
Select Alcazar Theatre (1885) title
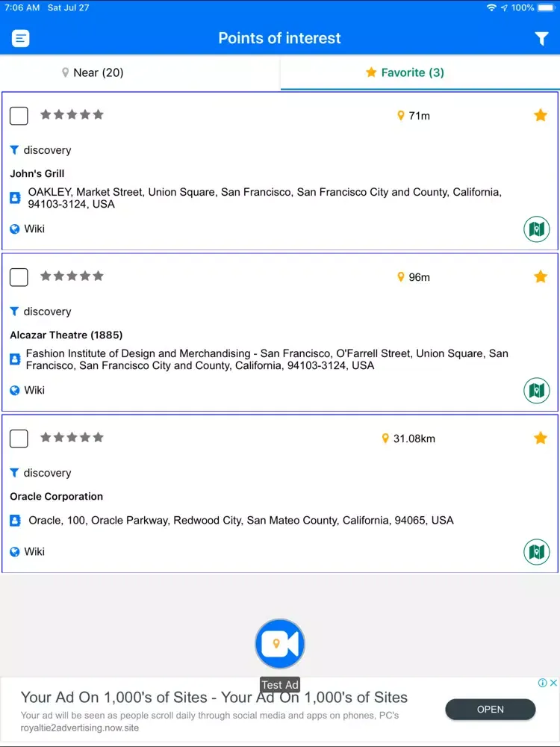tap(66, 335)
